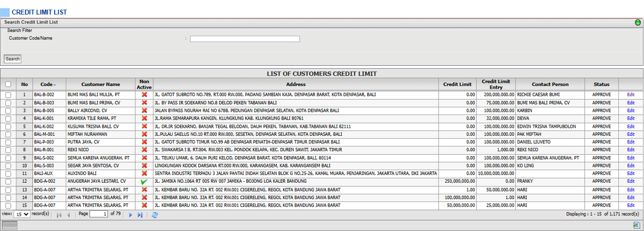Refresh the credit limit list

click(x=154, y=215)
